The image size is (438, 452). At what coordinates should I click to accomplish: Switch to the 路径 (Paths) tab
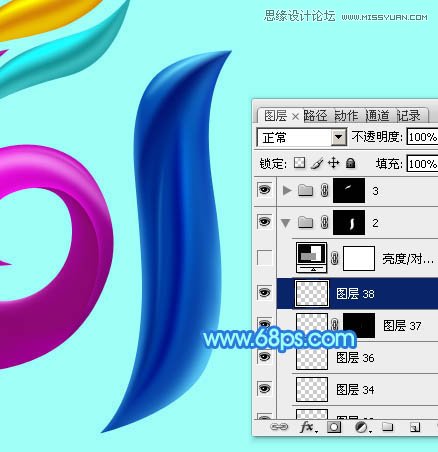point(315,116)
